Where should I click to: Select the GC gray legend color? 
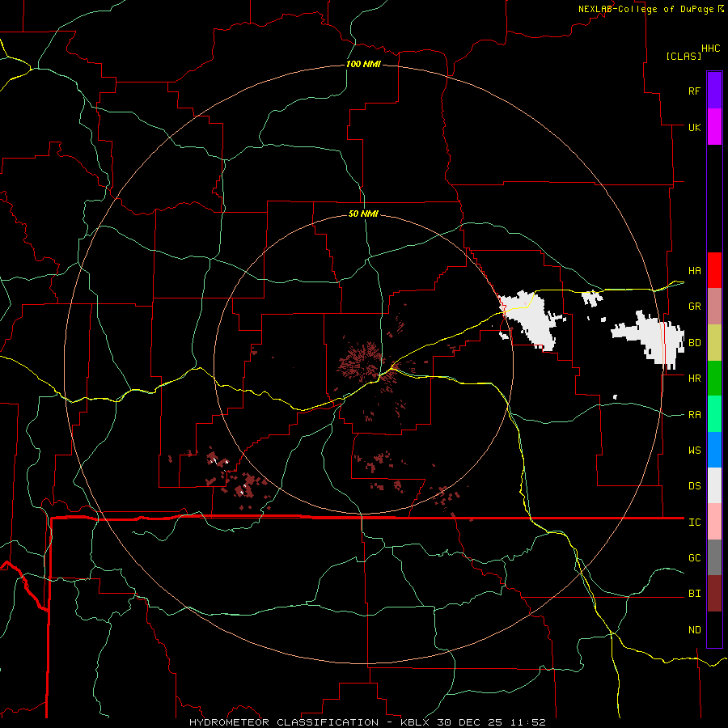pos(714,557)
